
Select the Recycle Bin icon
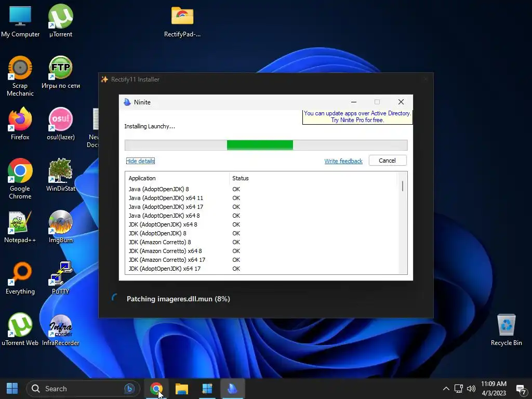click(506, 329)
